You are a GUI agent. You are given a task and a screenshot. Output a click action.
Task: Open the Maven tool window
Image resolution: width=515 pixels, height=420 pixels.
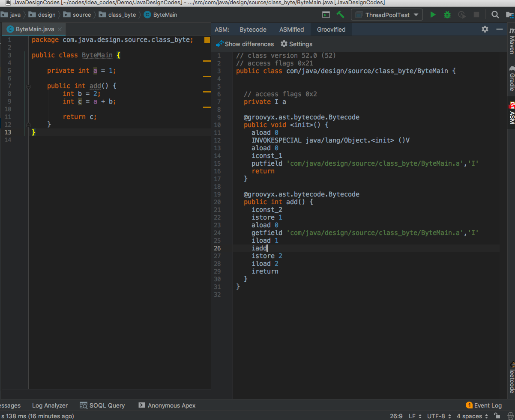[x=512, y=41]
